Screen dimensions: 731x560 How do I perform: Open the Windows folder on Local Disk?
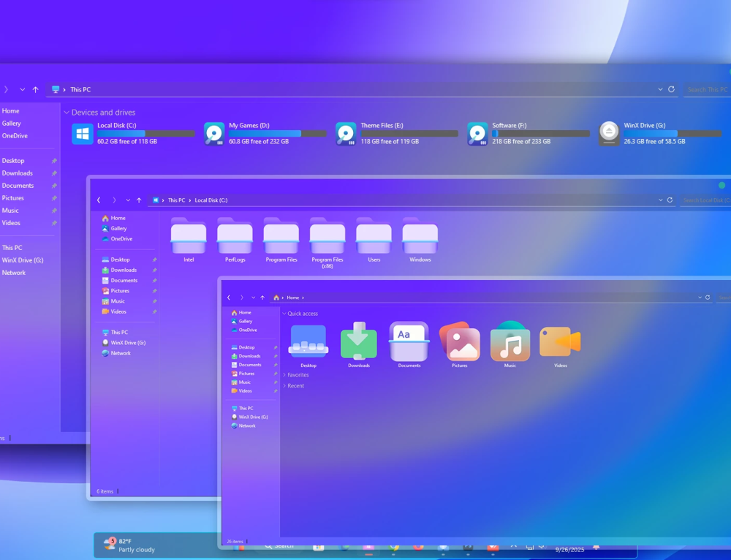pyautogui.click(x=420, y=235)
